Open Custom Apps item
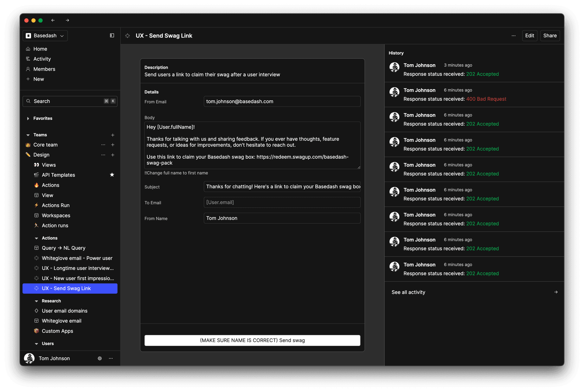Image resolution: width=584 pixels, height=392 pixels. (70, 331)
